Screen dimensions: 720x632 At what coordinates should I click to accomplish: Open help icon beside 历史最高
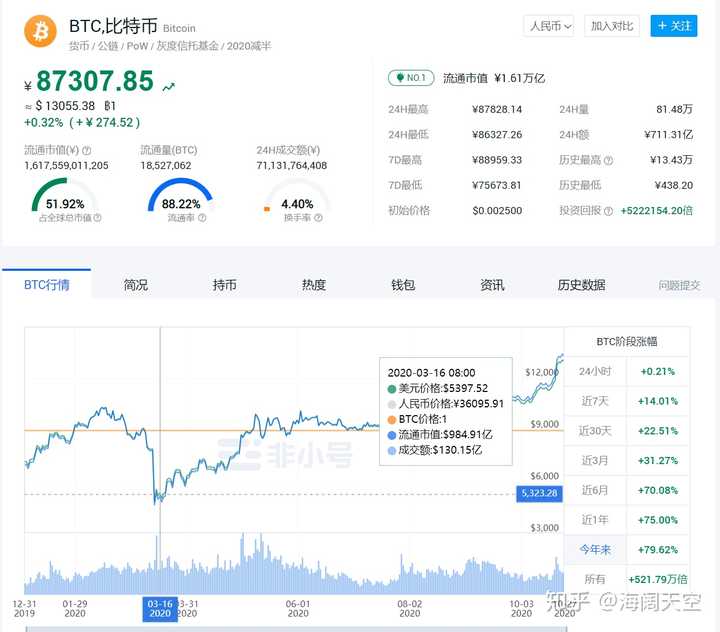point(608,160)
